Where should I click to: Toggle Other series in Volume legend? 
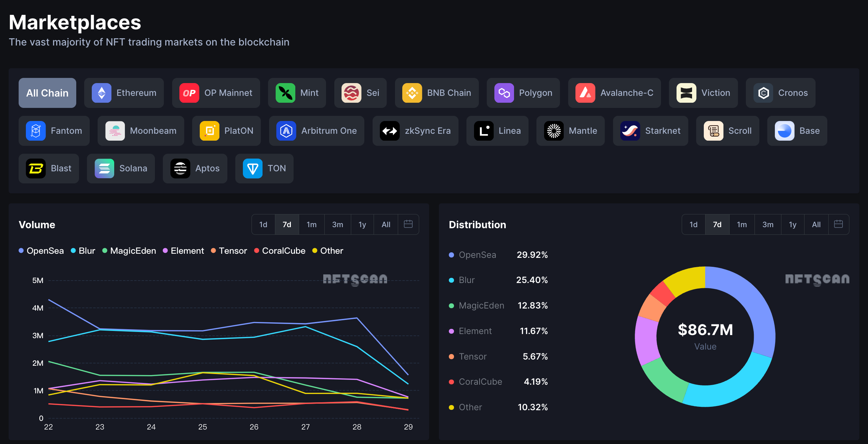coord(328,251)
